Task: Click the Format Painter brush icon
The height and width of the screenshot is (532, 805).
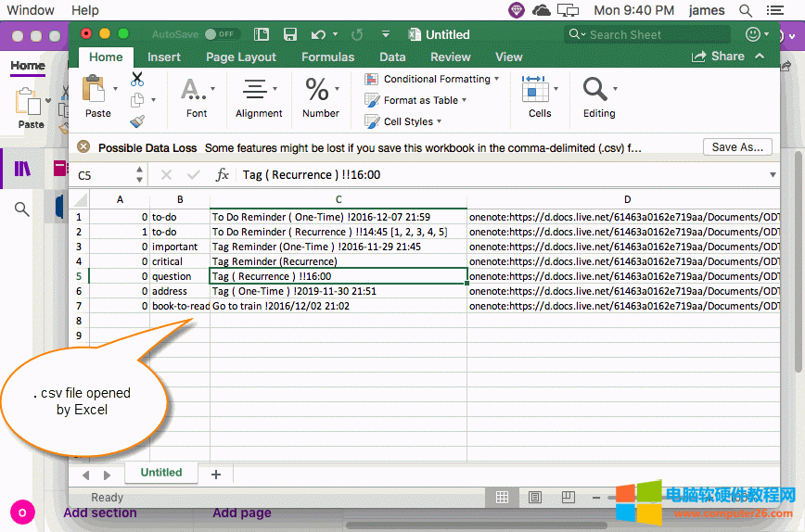Action: [137, 120]
